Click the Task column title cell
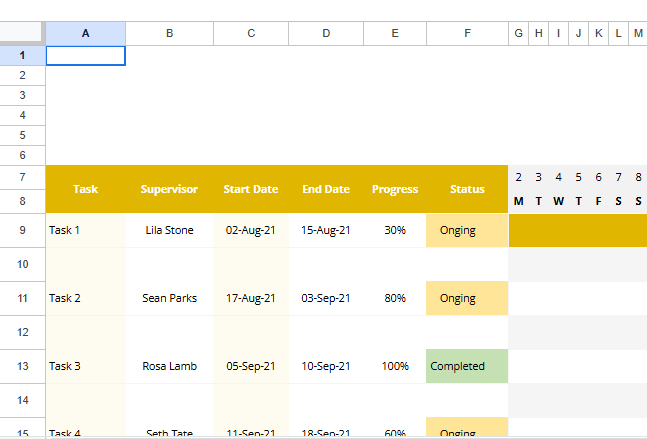 [85, 189]
